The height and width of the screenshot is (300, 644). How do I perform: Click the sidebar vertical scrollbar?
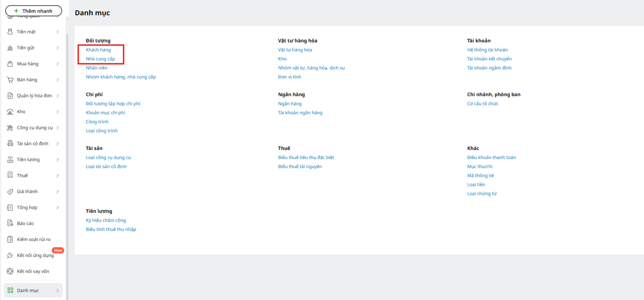pyautogui.click(x=67, y=161)
